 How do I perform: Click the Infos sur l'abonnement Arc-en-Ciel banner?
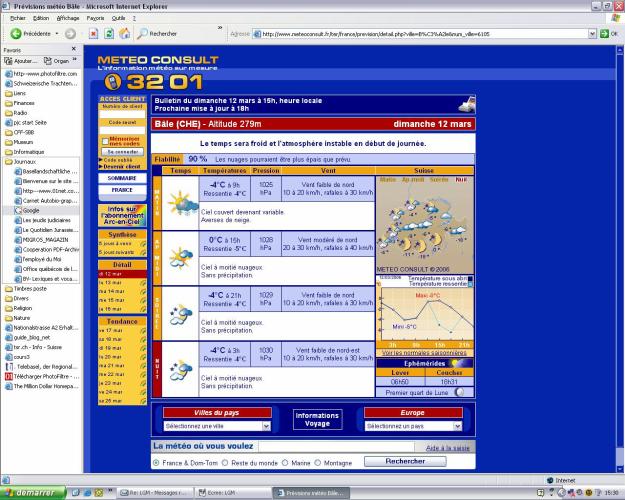[x=122, y=215]
